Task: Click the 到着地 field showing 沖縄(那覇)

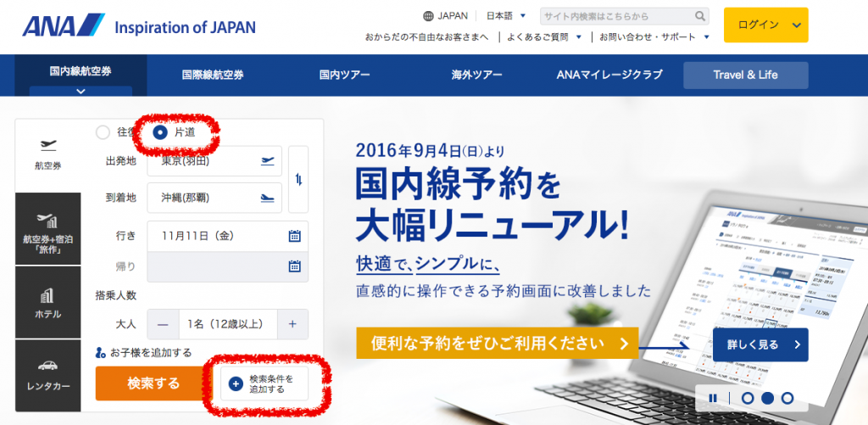Action: point(214,198)
